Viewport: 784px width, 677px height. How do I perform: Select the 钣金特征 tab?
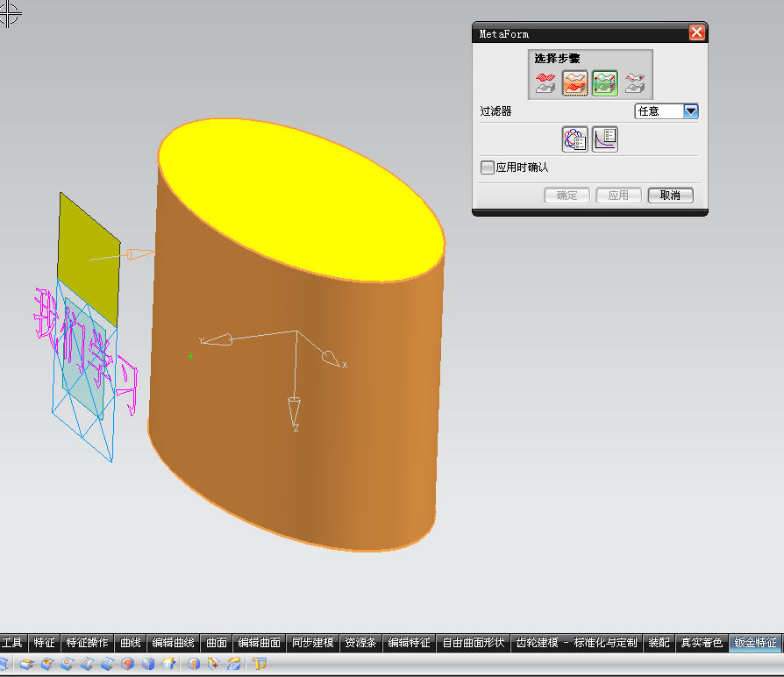755,643
